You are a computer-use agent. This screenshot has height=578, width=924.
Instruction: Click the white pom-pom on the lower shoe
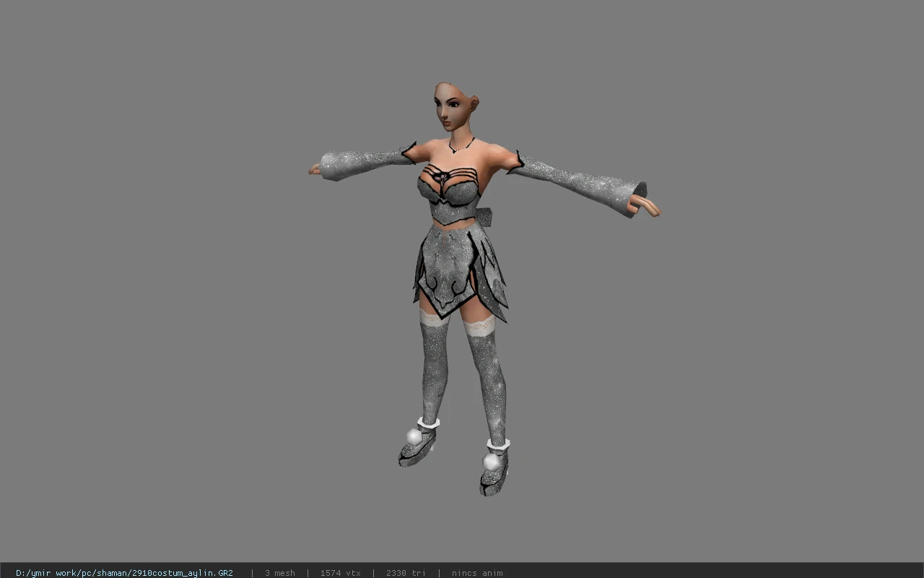click(492, 461)
